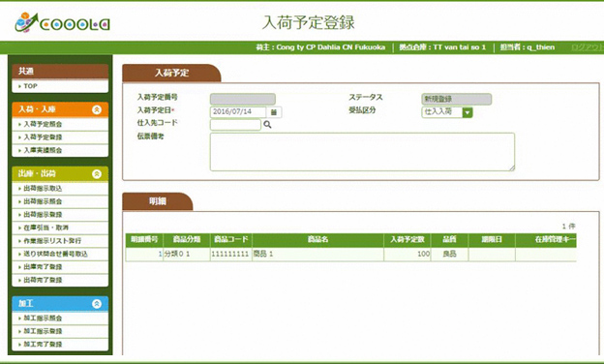Click the 良品 quality cell
Screen dimensions: 604x364
[x=449, y=255]
